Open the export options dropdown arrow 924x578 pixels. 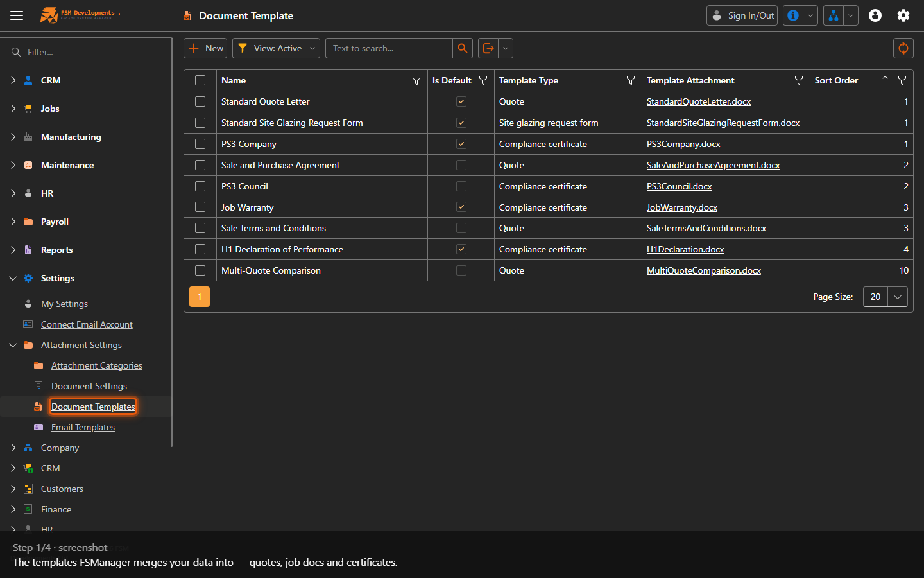[506, 48]
